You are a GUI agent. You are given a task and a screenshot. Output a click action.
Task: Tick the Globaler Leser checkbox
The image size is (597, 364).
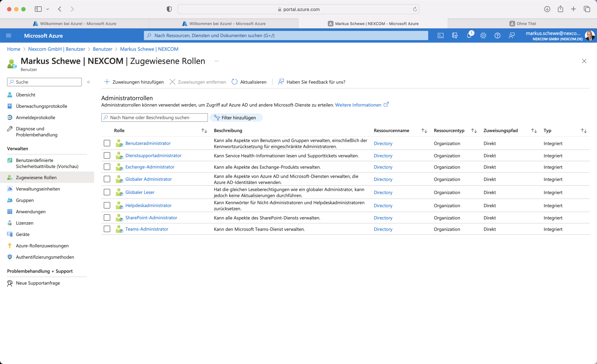[107, 192]
